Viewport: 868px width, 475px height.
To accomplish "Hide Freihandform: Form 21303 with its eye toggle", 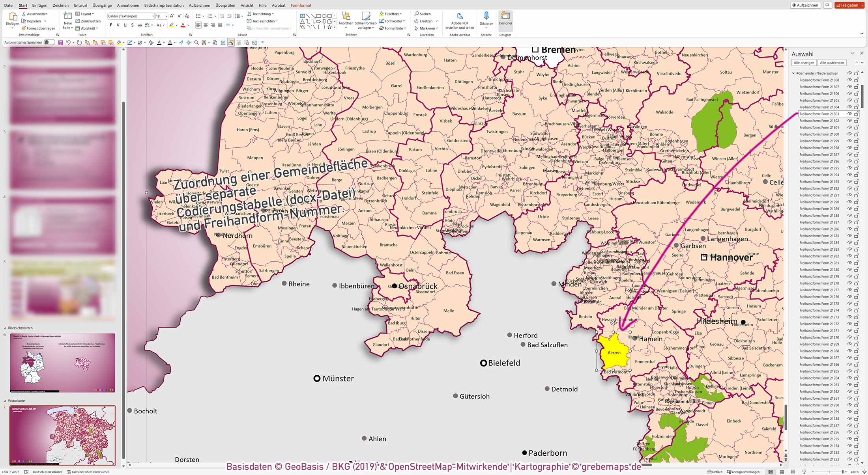I will [x=849, y=114].
